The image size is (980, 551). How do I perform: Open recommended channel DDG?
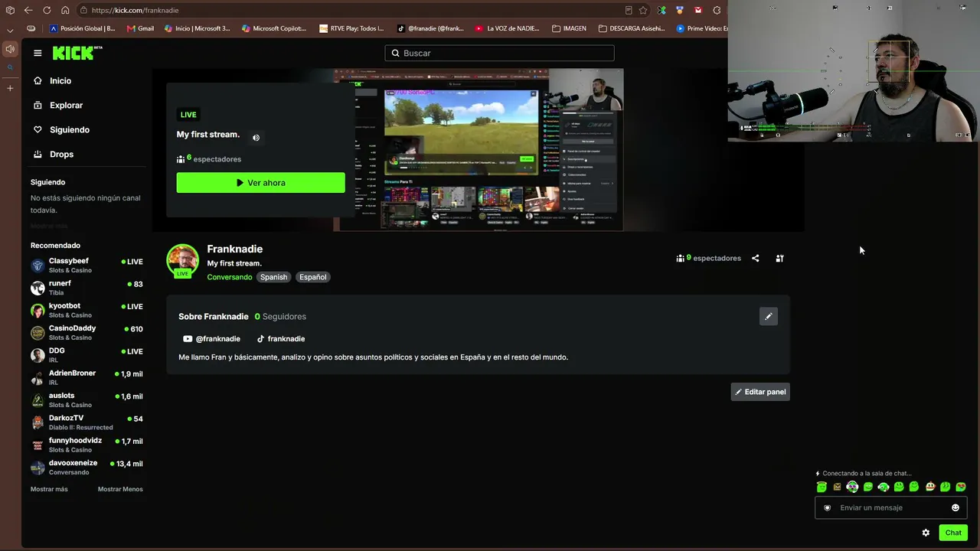pyautogui.click(x=87, y=355)
